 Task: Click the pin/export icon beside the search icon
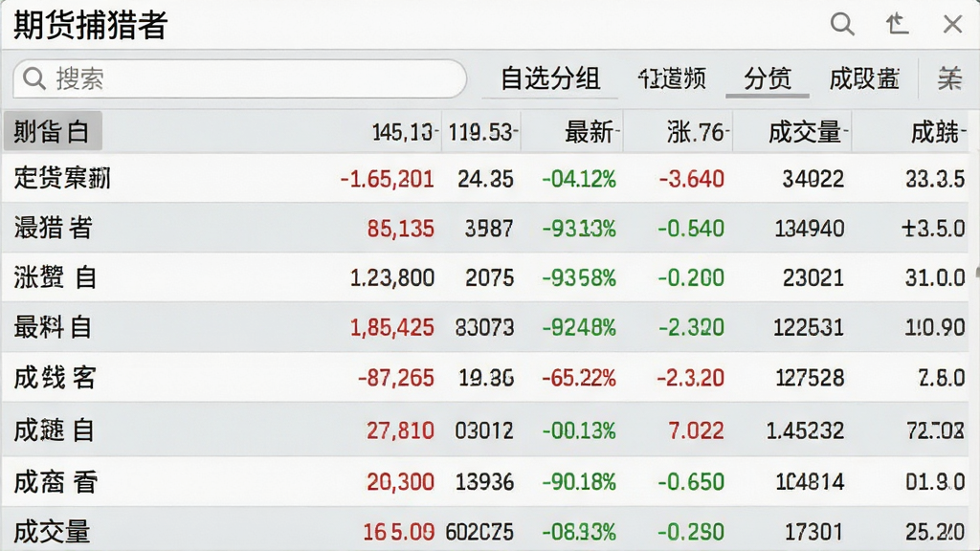(x=897, y=24)
